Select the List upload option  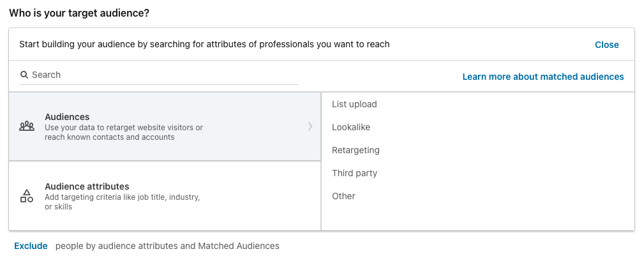pos(354,104)
